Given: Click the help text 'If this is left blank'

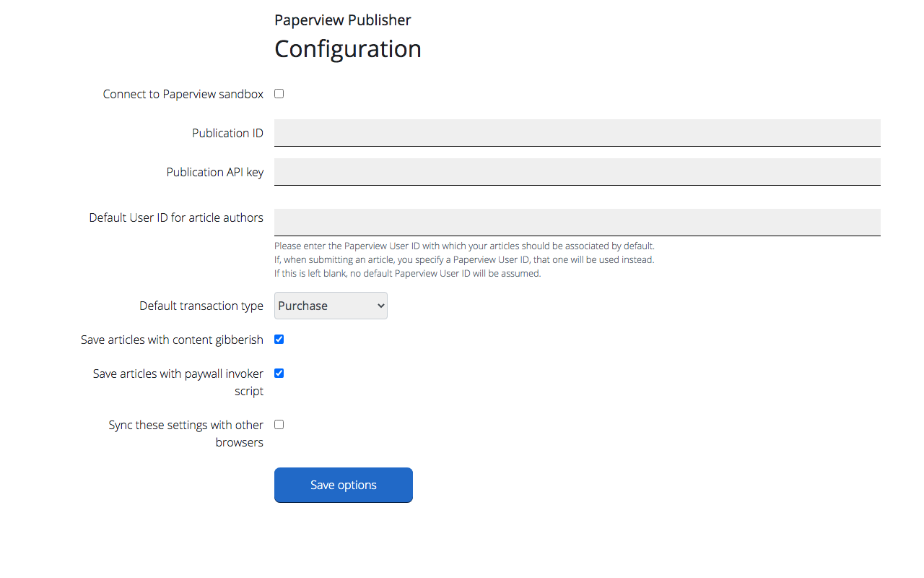Looking at the screenshot, I should pyautogui.click(x=407, y=273).
